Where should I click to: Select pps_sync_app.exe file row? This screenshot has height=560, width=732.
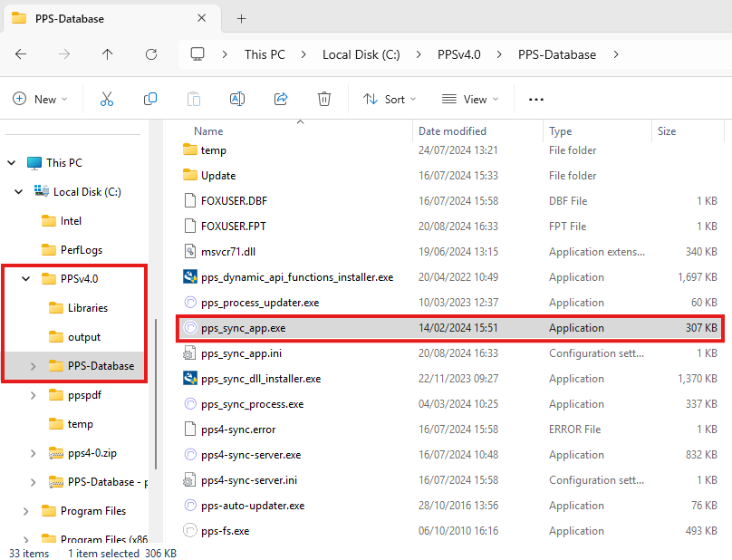(449, 328)
